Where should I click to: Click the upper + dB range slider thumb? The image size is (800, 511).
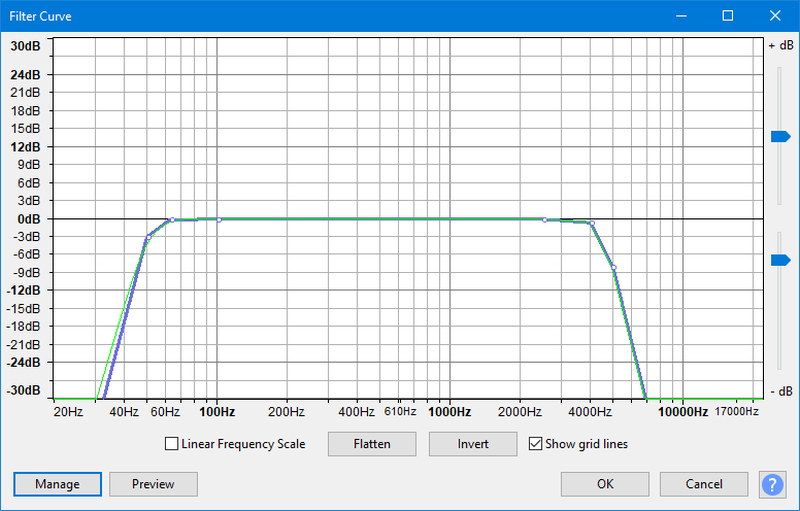(781, 137)
